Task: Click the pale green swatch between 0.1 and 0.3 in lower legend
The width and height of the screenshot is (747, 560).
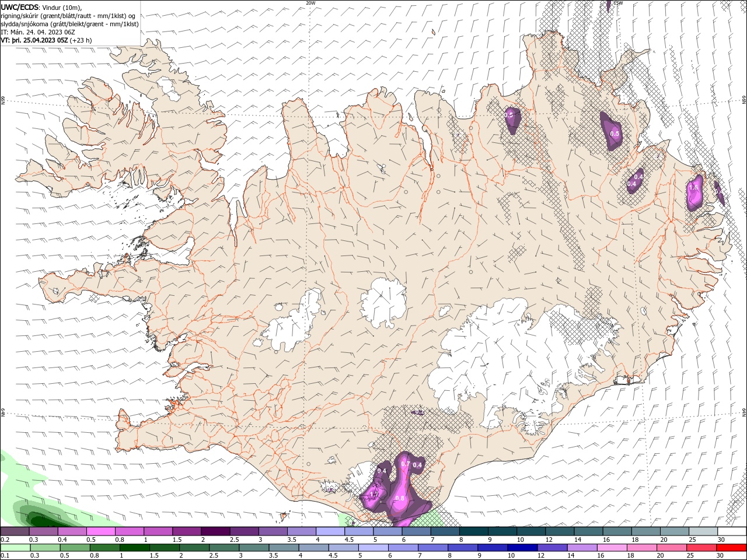Action: 15,547
